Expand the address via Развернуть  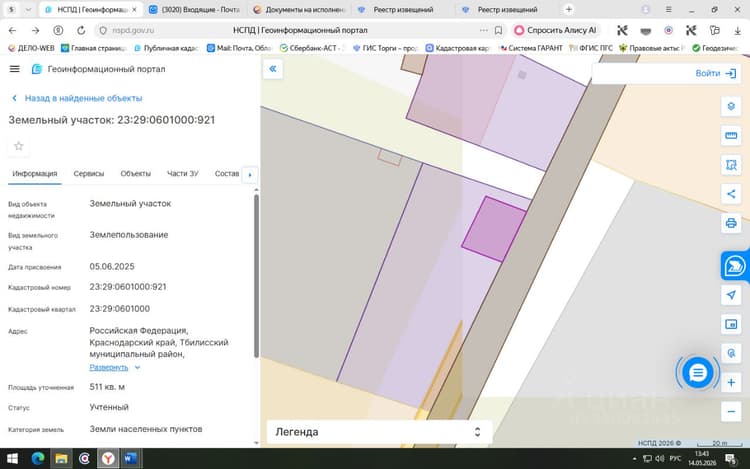114,367
